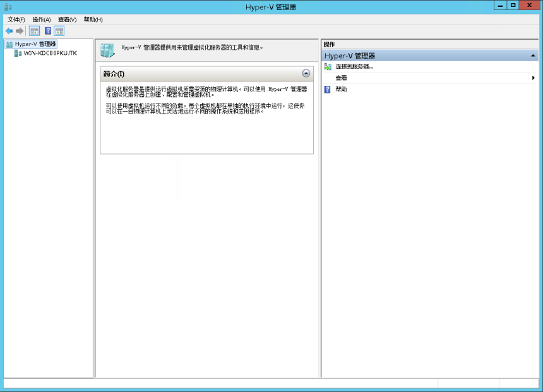Click the Hyper-V 管理器 tree node icon
The height and width of the screenshot is (392, 543).
click(x=9, y=44)
